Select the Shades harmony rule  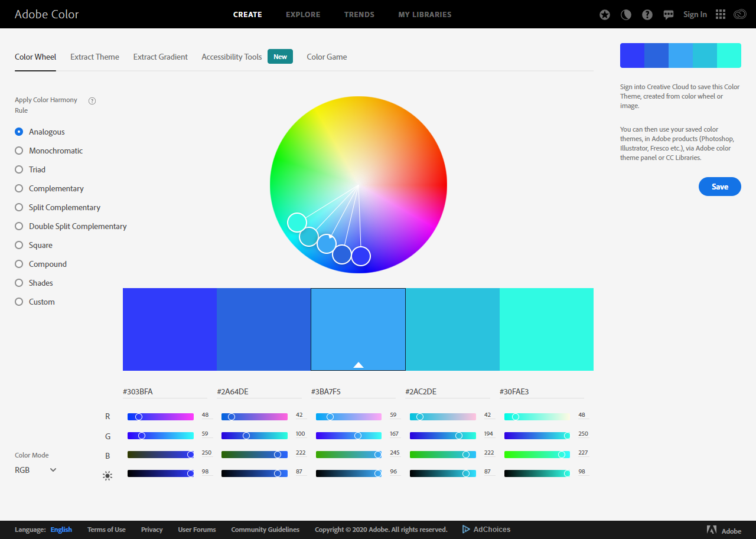34,283
